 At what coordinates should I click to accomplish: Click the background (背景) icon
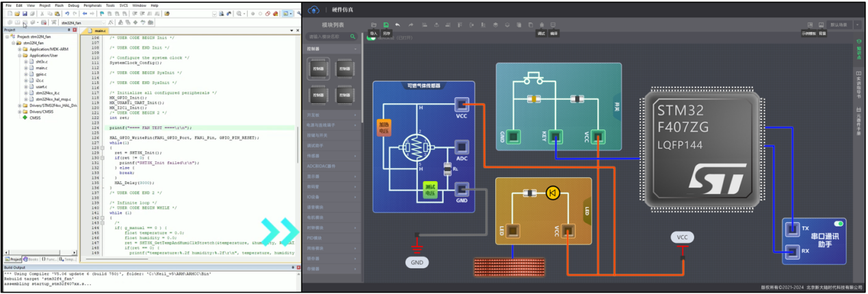coord(821,25)
